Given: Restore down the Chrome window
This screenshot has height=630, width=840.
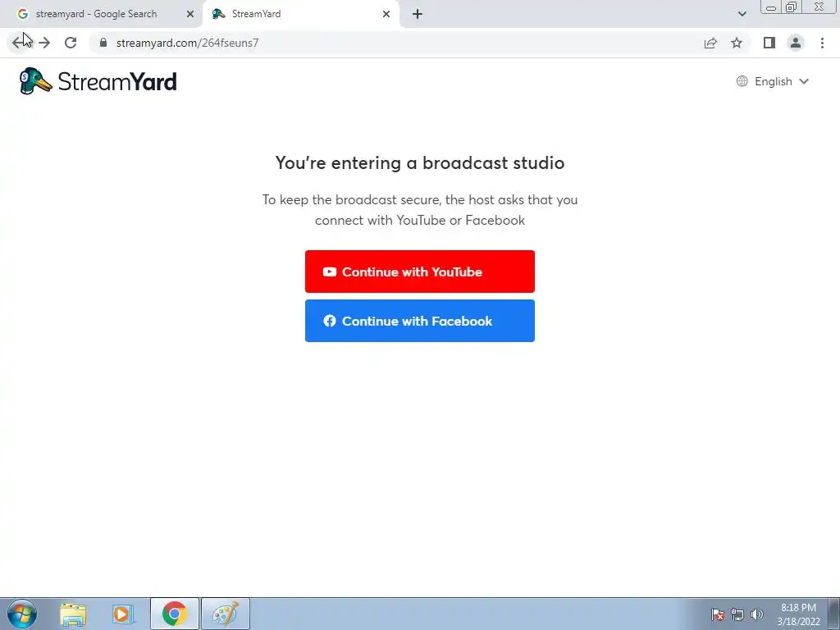Looking at the screenshot, I should (792, 7).
